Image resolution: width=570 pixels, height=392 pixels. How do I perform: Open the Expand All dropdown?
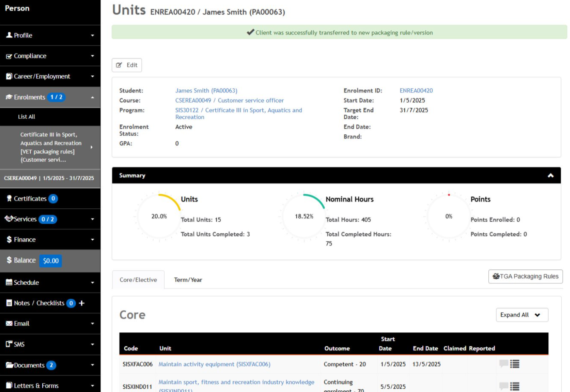tap(522, 315)
